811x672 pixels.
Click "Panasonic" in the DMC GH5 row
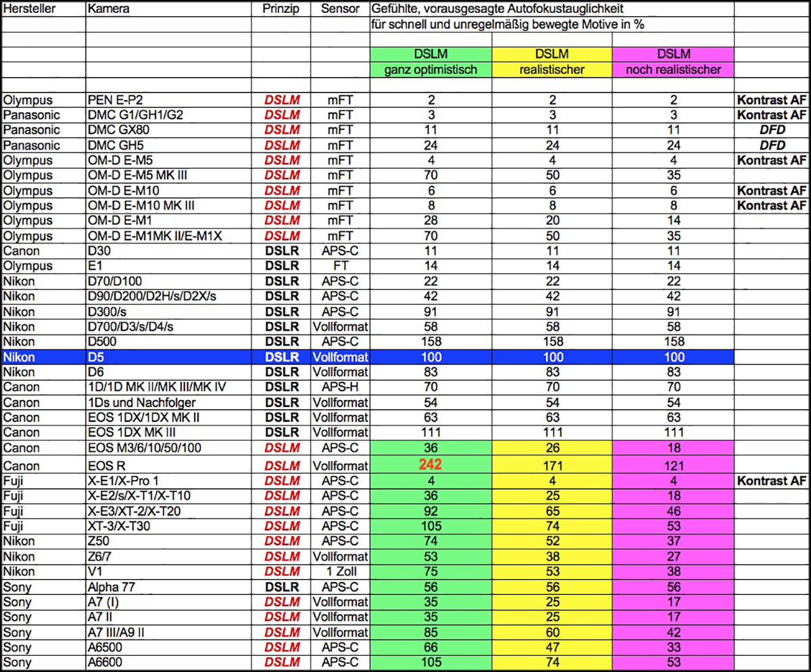[x=32, y=145]
